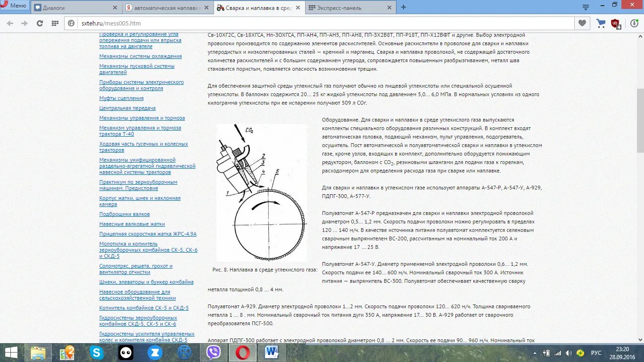644x362 pixels.
Task: Go back to previous page
Action: pos(10,23)
